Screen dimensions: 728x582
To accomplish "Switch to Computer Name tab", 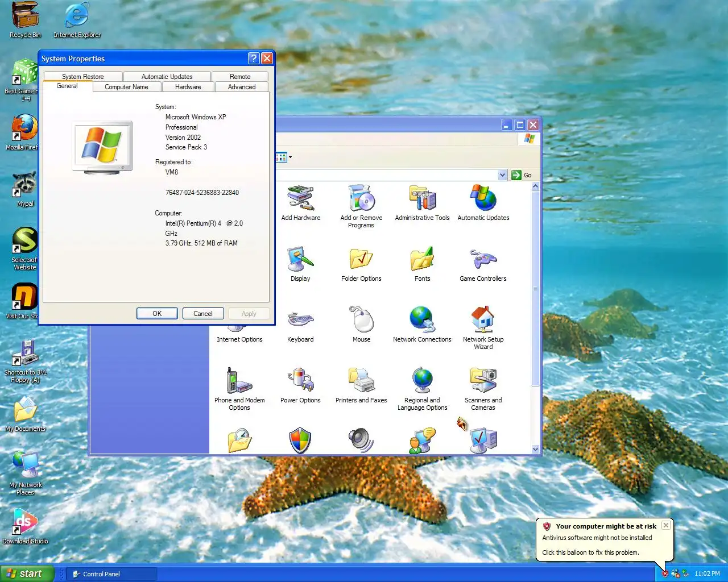I will (x=126, y=87).
